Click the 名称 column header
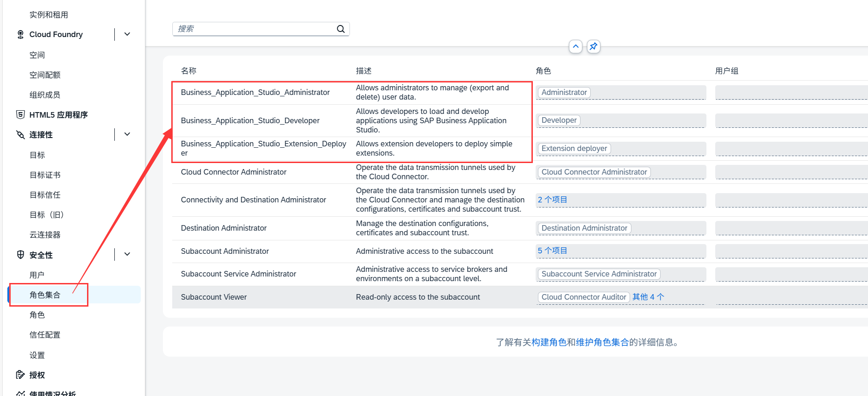 [x=188, y=71]
